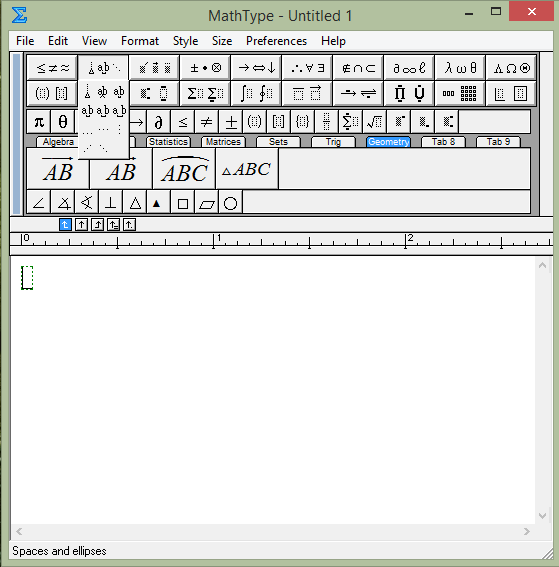This screenshot has width=559, height=567.
Task: Open the Style menu
Action: point(185,41)
